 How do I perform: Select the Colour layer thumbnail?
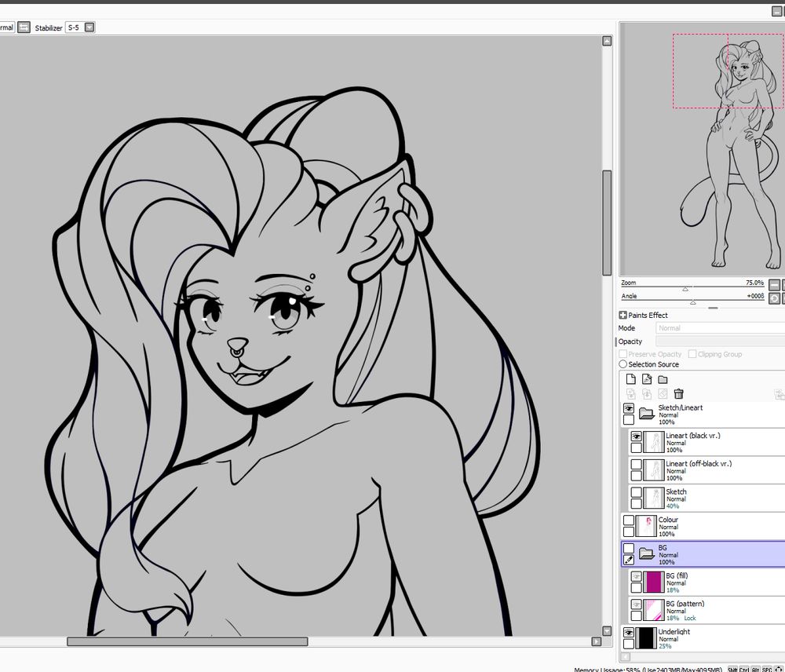pos(646,526)
